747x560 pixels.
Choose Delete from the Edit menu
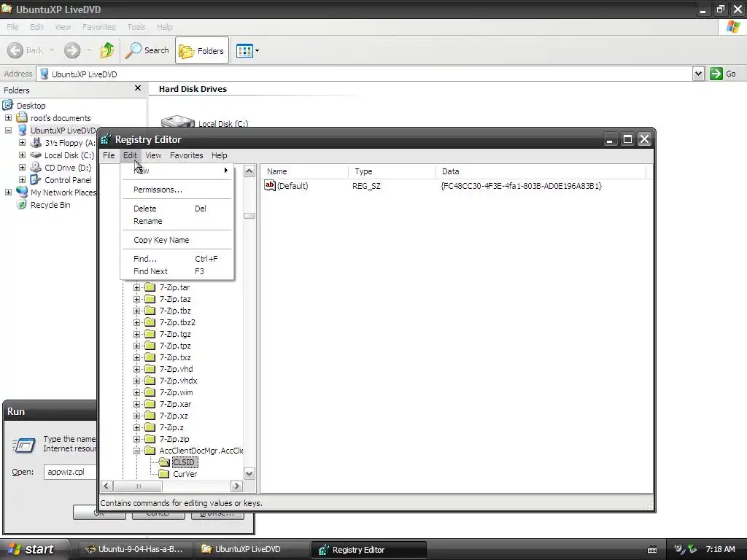coord(177,209)
